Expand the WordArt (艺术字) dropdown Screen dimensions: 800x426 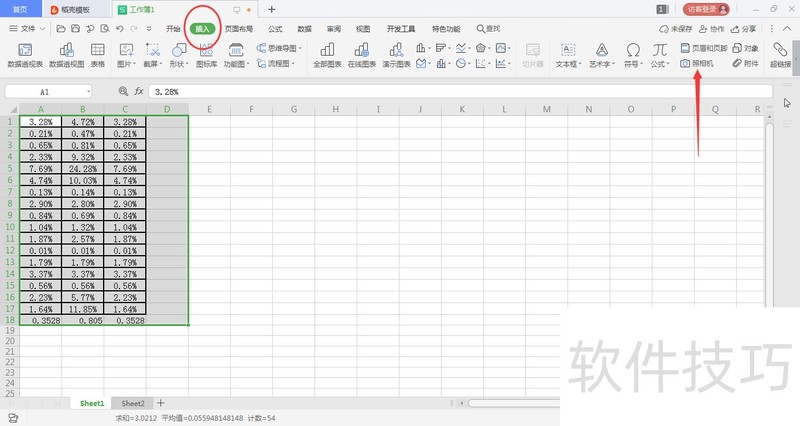(614, 64)
